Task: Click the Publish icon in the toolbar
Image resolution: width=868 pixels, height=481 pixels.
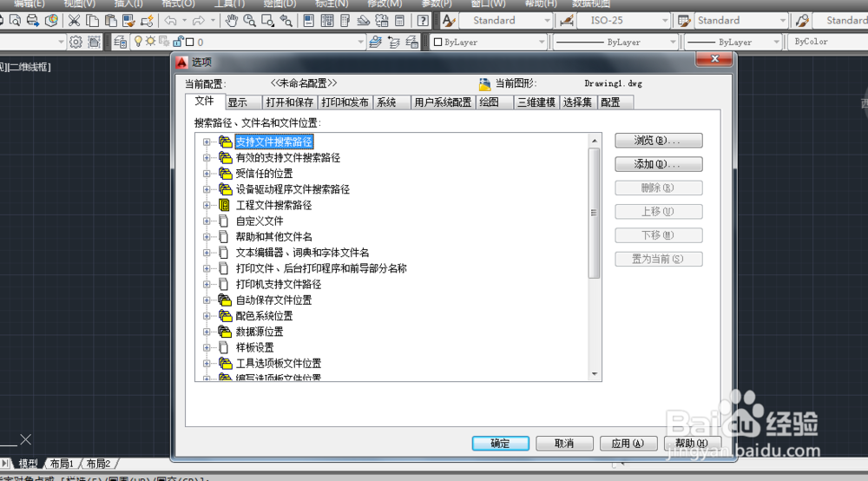Action: tap(33, 21)
